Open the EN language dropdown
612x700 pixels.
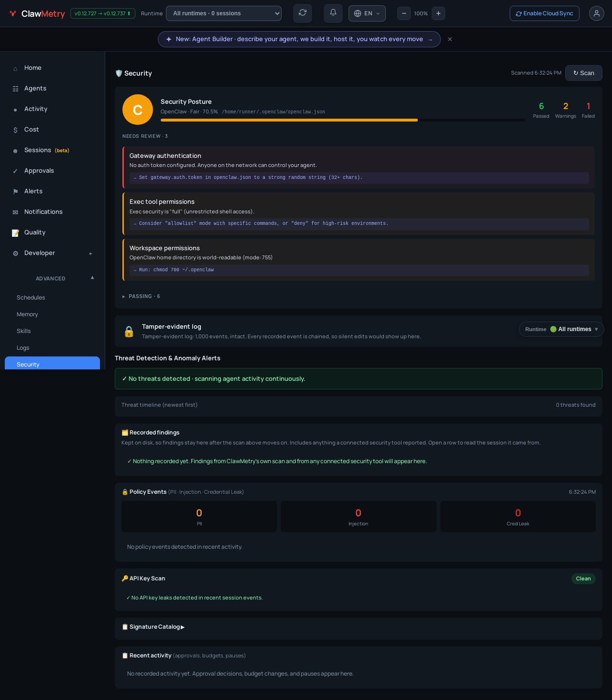pos(367,13)
